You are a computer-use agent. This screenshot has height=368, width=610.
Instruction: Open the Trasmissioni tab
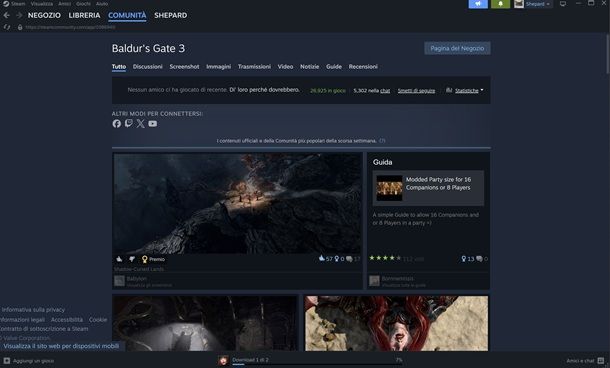pos(254,67)
